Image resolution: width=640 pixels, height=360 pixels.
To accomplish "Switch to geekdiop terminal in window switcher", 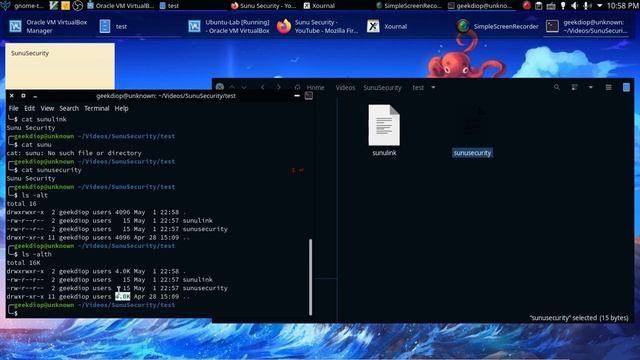I will click(586, 27).
